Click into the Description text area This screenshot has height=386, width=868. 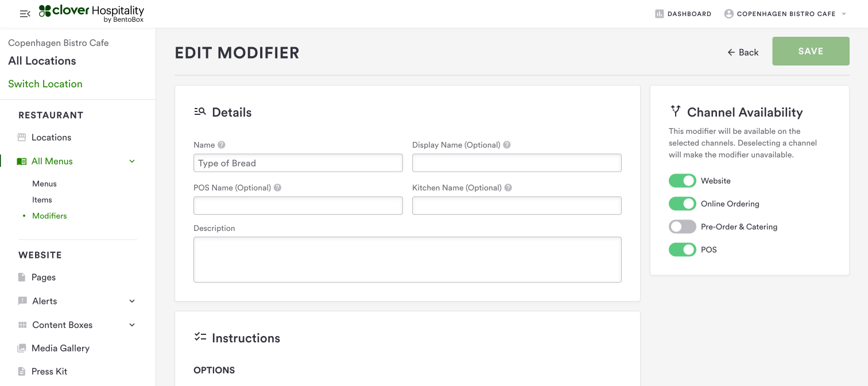point(407,260)
